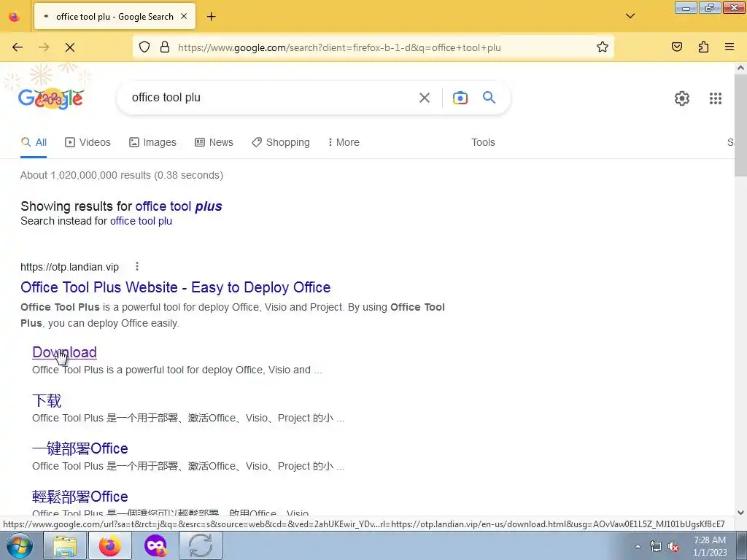The width and height of the screenshot is (747, 560).
Task: Go back using the browser back arrow
Action: click(18, 47)
